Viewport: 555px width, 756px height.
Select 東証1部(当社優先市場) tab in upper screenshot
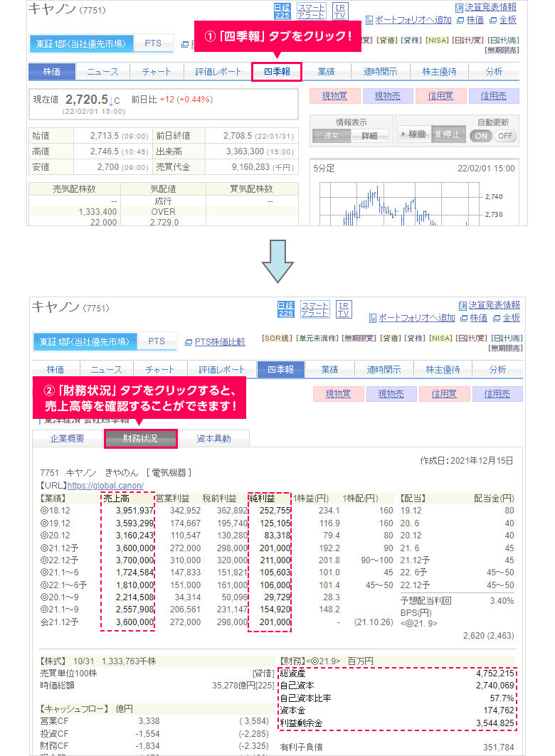click(x=80, y=44)
